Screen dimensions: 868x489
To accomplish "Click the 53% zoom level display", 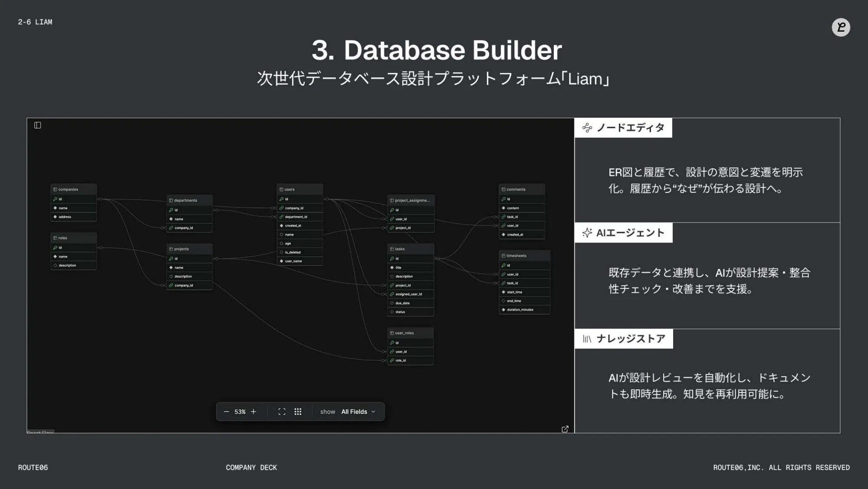I will tap(240, 412).
